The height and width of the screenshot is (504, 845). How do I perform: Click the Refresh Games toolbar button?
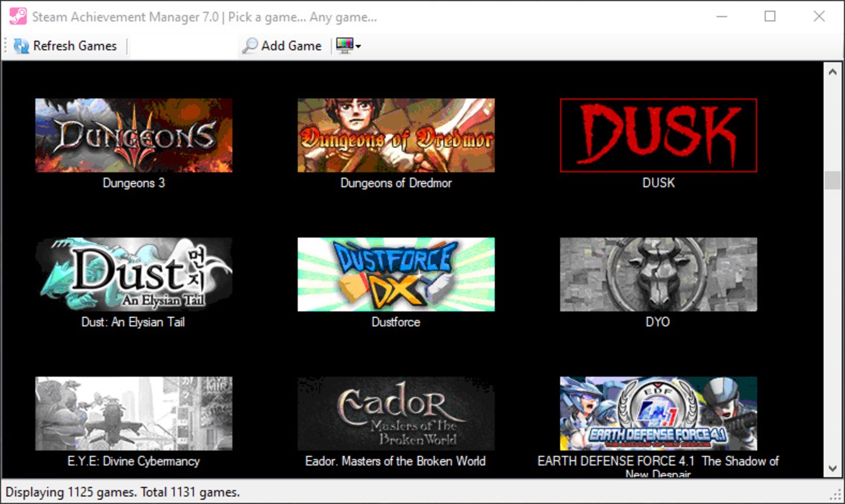(x=66, y=46)
